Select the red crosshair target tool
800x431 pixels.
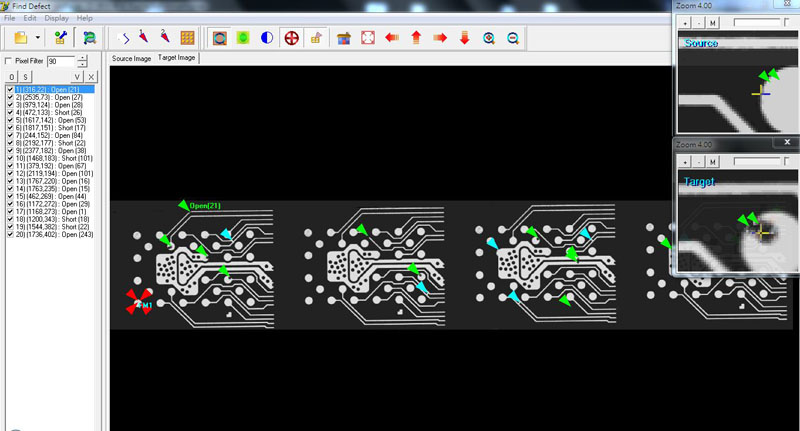[292, 38]
